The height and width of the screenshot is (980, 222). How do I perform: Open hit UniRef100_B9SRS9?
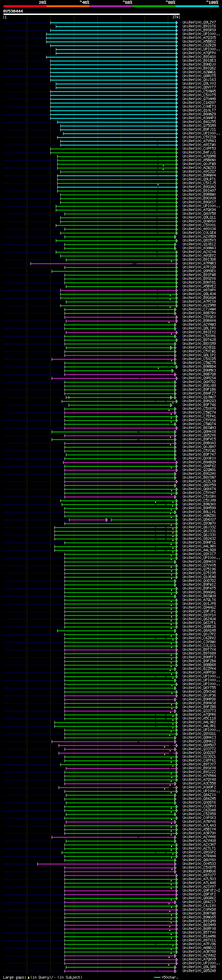199,31
